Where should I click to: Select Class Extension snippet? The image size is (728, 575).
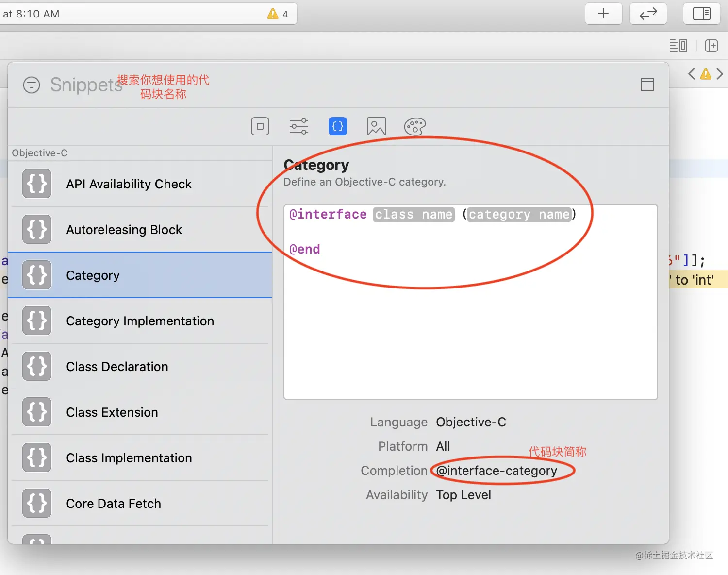point(140,412)
